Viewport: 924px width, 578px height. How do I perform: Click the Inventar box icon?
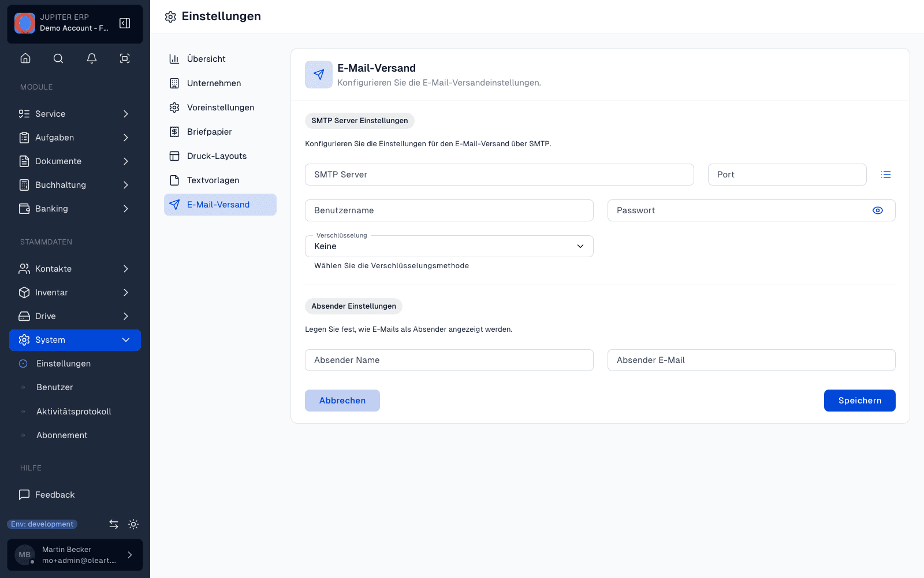click(x=24, y=292)
